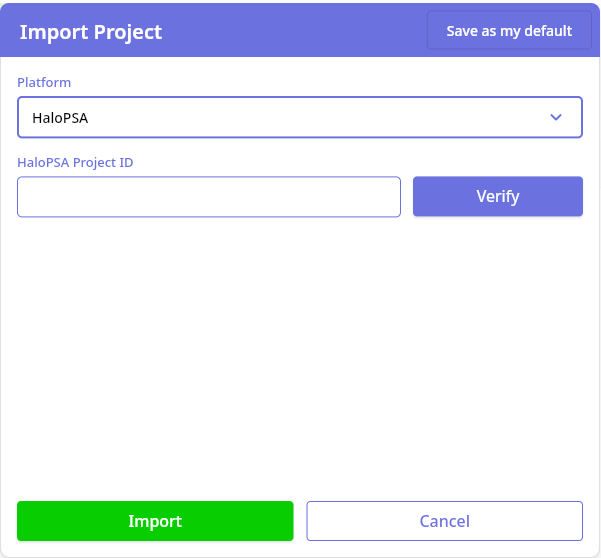Click the chevron arrow in Platform dropdown
Viewport: 601px width, 558px height.
(557, 117)
